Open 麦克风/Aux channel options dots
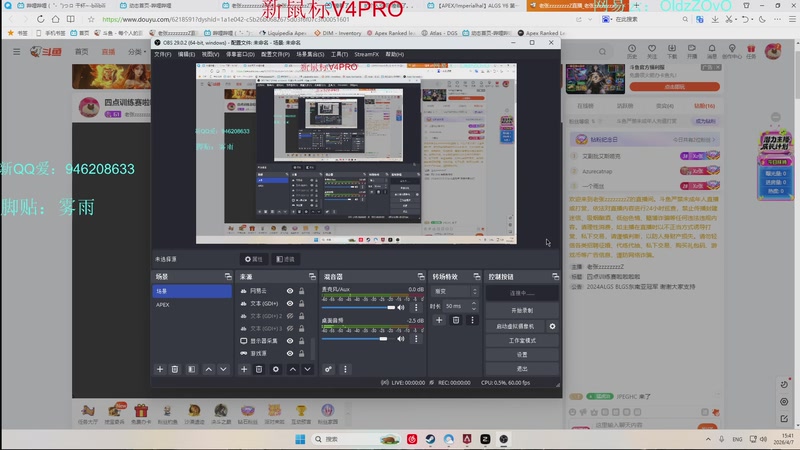The width and height of the screenshot is (800, 450). click(416, 307)
